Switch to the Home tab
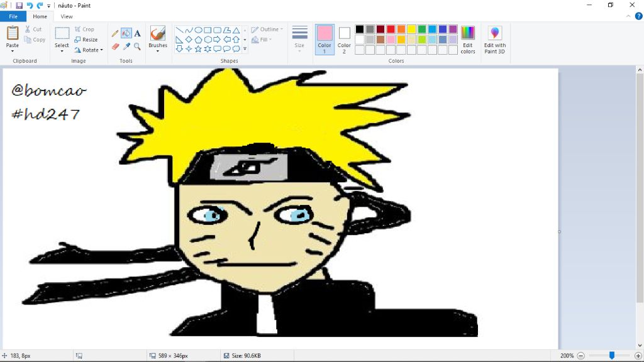Image resolution: width=644 pixels, height=362 pixels. (x=40, y=16)
